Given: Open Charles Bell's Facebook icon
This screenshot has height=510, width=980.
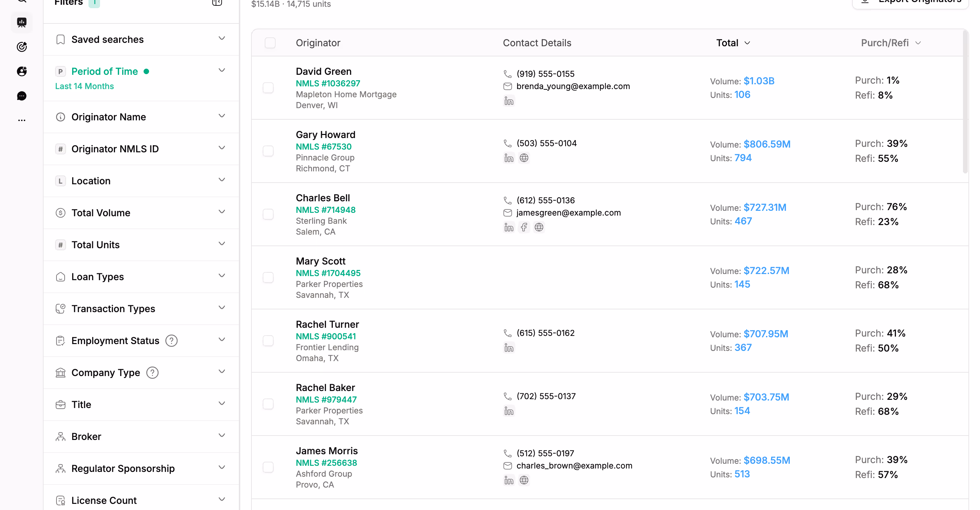Looking at the screenshot, I should 524,228.
